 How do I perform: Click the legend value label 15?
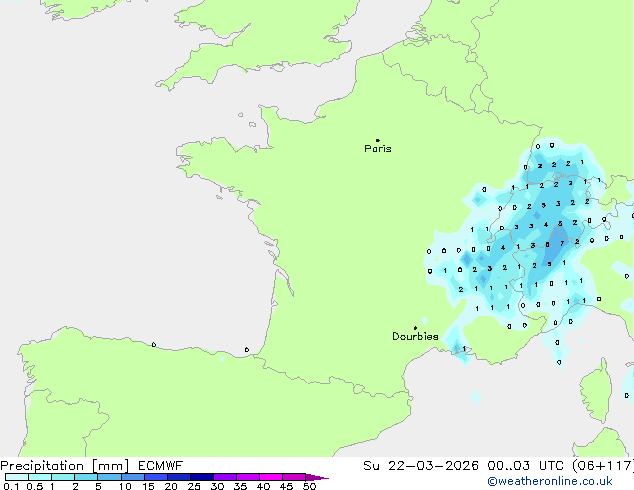pos(148,486)
